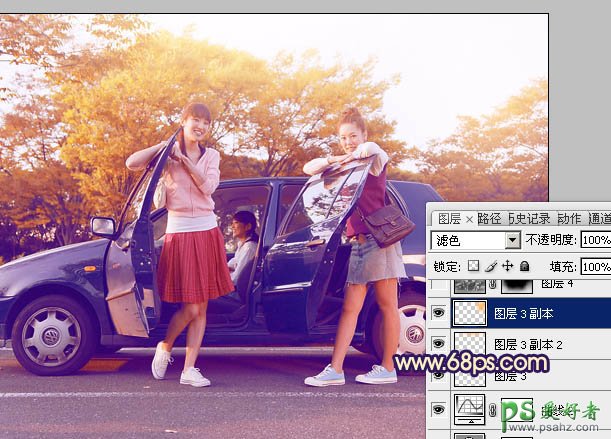This screenshot has width=611, height=439.
Task: Click the lock transparent pixels icon
Action: [x=475, y=267]
